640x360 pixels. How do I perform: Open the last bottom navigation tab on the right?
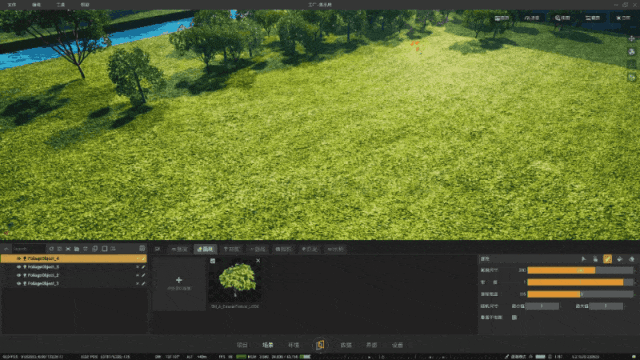398,345
